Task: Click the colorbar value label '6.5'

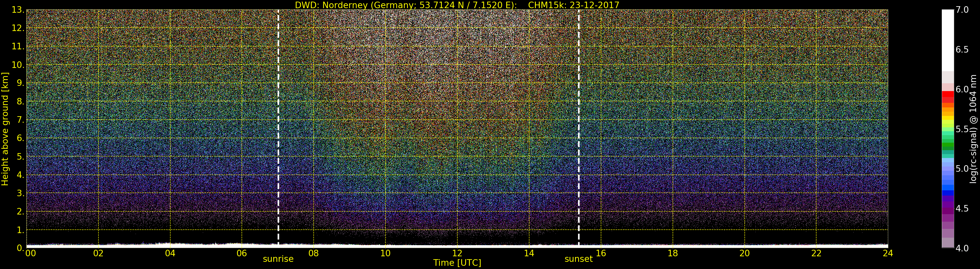Action: coord(962,50)
